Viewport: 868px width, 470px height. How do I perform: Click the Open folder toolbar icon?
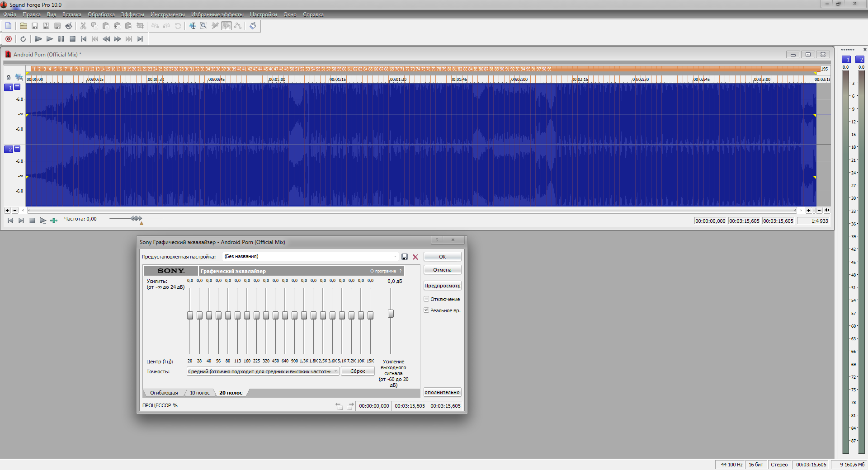(24, 26)
